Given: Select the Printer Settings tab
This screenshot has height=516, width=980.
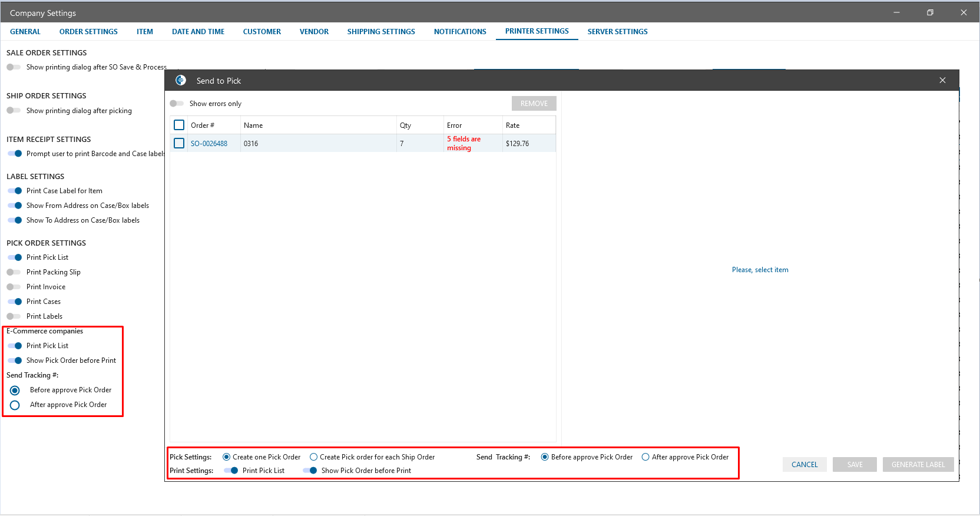Looking at the screenshot, I should pos(537,31).
